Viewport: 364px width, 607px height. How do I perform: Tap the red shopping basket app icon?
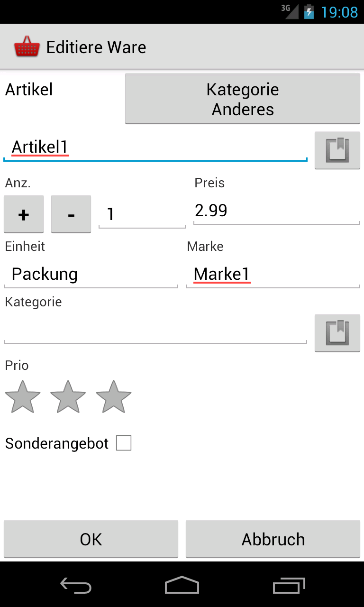(27, 47)
